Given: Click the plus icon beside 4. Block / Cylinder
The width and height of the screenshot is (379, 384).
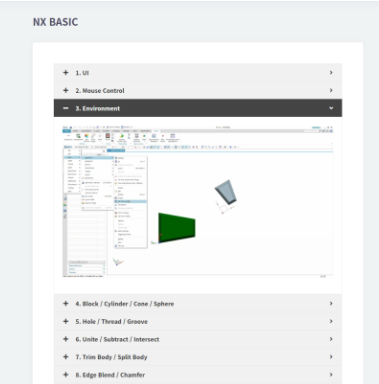Looking at the screenshot, I should [66, 304].
